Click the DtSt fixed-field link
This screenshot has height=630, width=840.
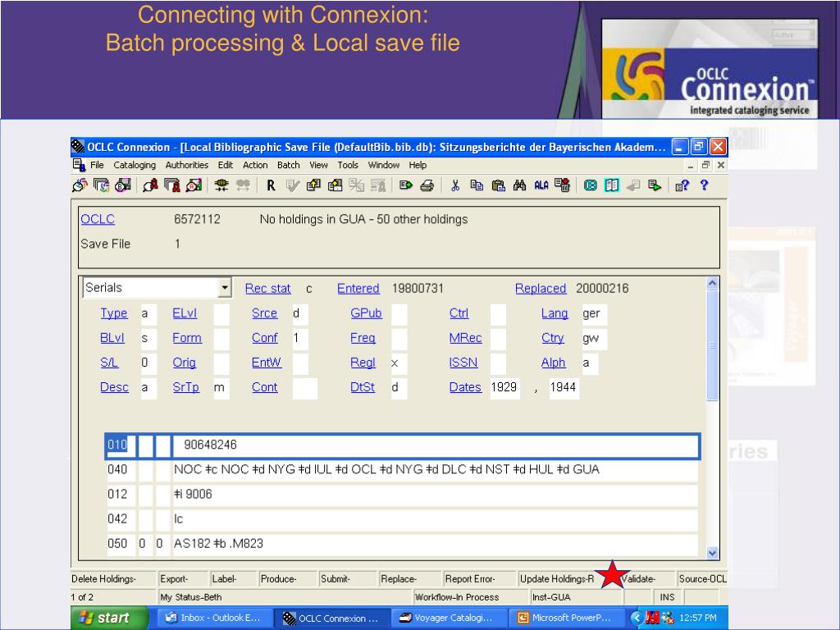click(x=363, y=387)
